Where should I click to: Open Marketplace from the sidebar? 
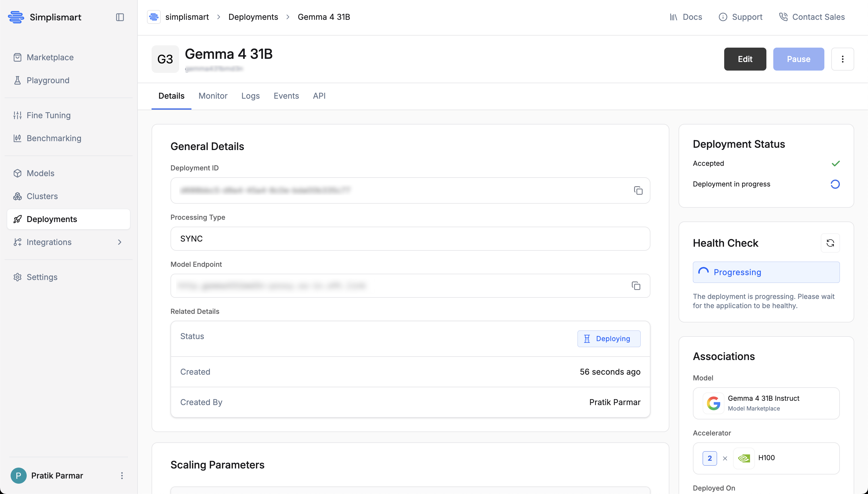69,57
